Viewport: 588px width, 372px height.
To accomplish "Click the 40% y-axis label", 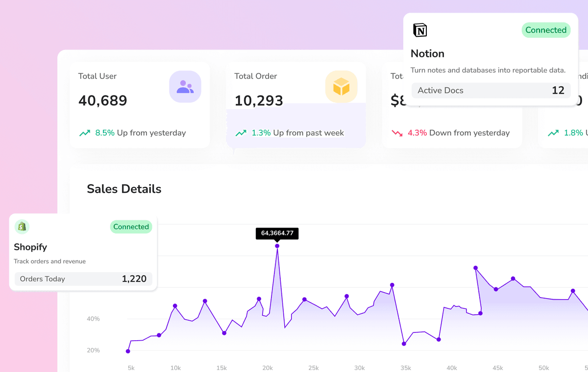I will click(93, 319).
